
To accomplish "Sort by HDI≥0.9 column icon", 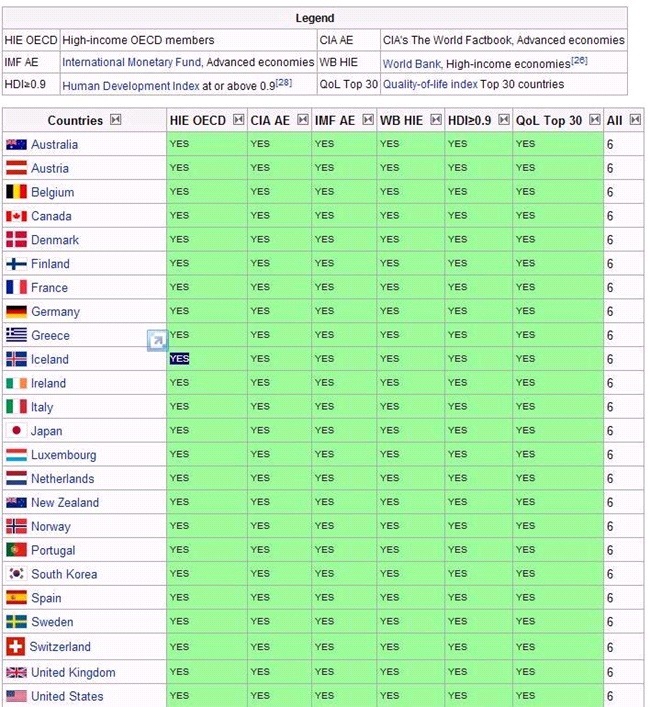I will click(x=504, y=119).
